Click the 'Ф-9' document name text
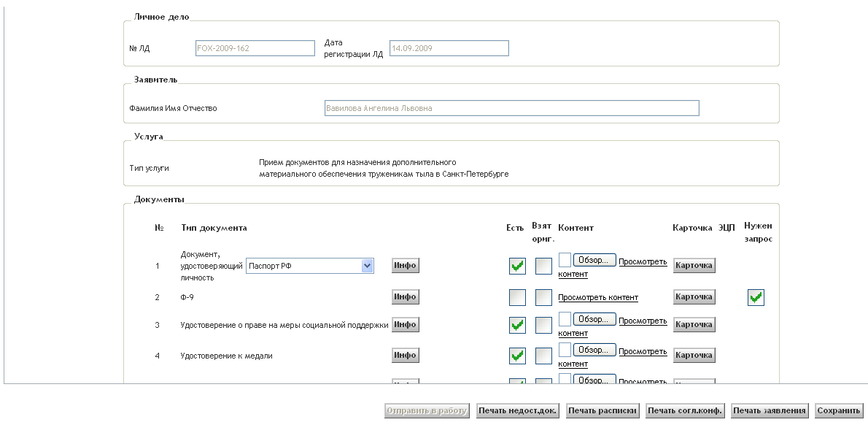The image size is (868, 433). (x=187, y=297)
